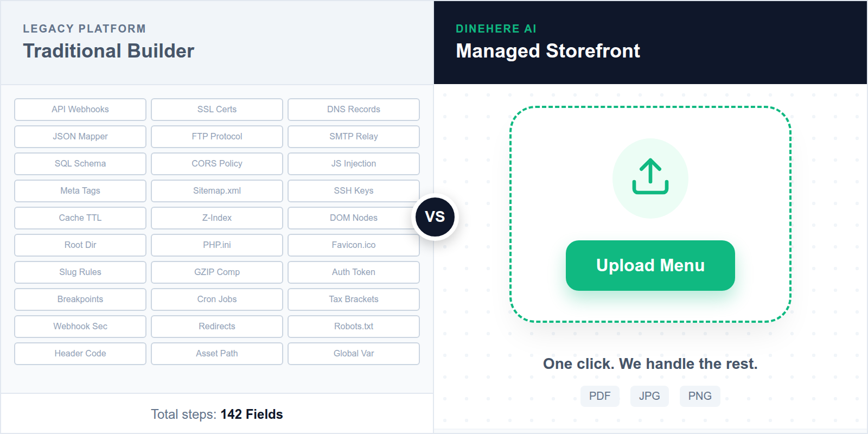Screen dimensions: 868x434
Task: Click the GZIP Comp field
Action: click(x=217, y=272)
